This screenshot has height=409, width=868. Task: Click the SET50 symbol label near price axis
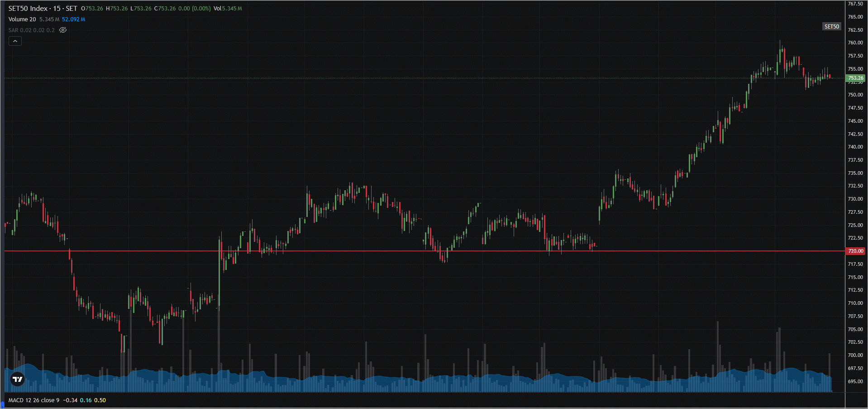(x=831, y=27)
